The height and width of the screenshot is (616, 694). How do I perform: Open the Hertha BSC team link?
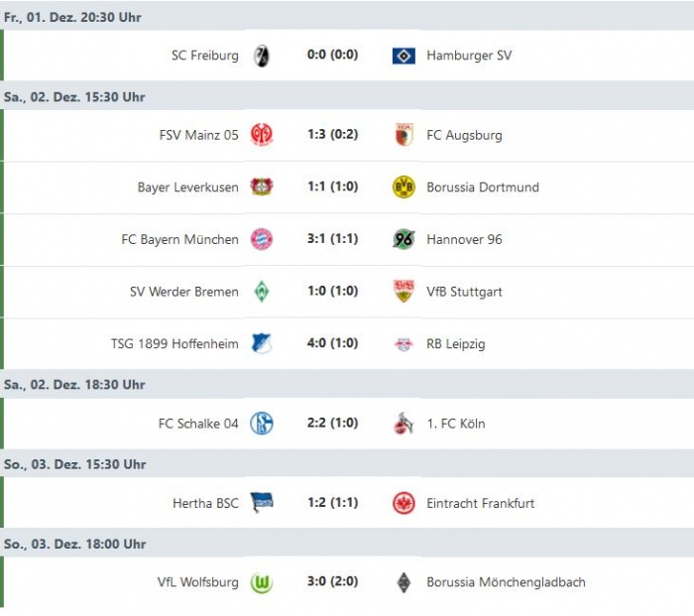pyautogui.click(x=205, y=503)
